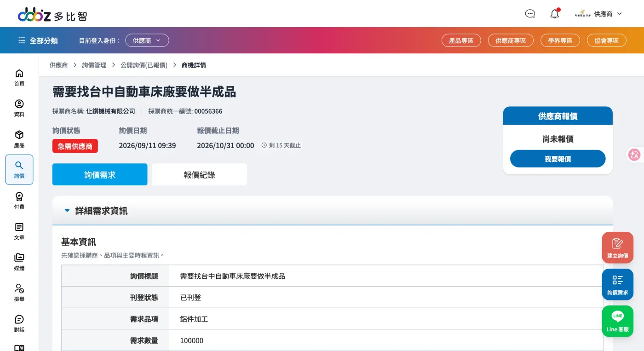Open the 供應商 login identity dropdown

(x=147, y=40)
